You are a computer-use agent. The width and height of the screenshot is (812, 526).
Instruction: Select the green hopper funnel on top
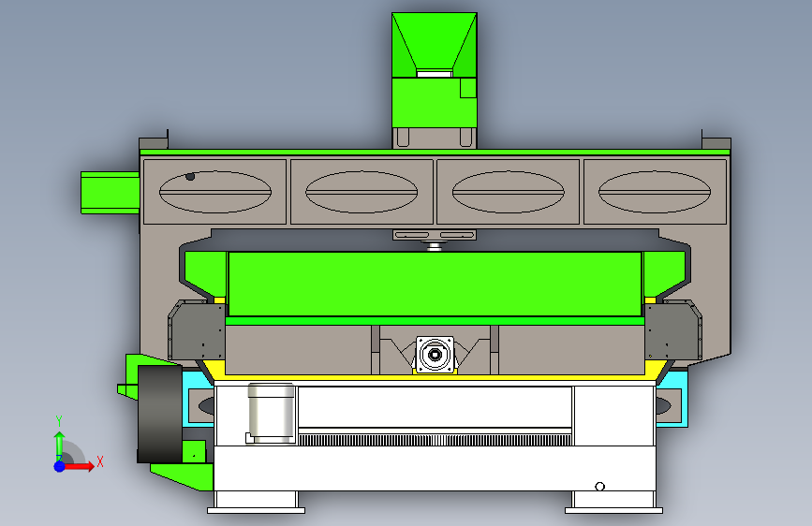coord(434,45)
